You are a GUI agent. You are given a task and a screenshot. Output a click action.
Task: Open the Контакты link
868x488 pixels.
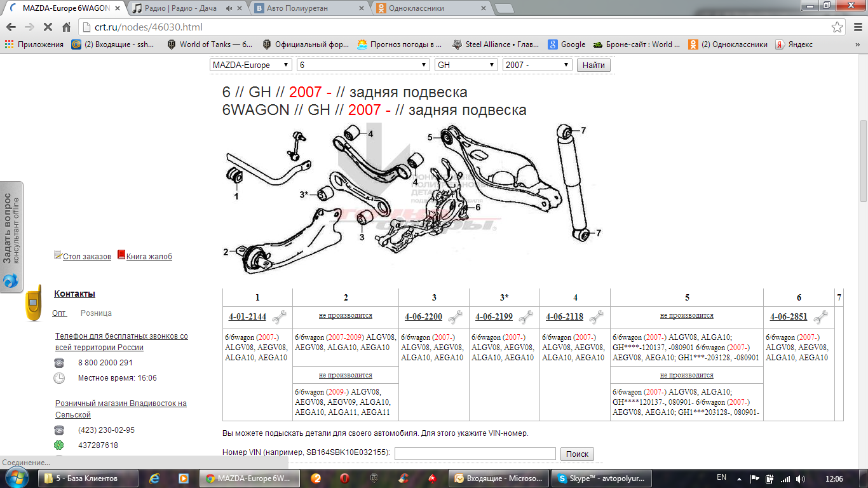[x=74, y=294]
